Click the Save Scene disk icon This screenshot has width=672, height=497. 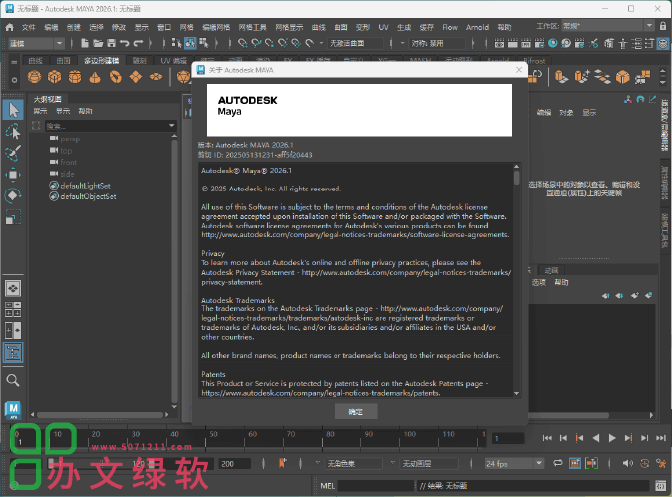pos(111,43)
